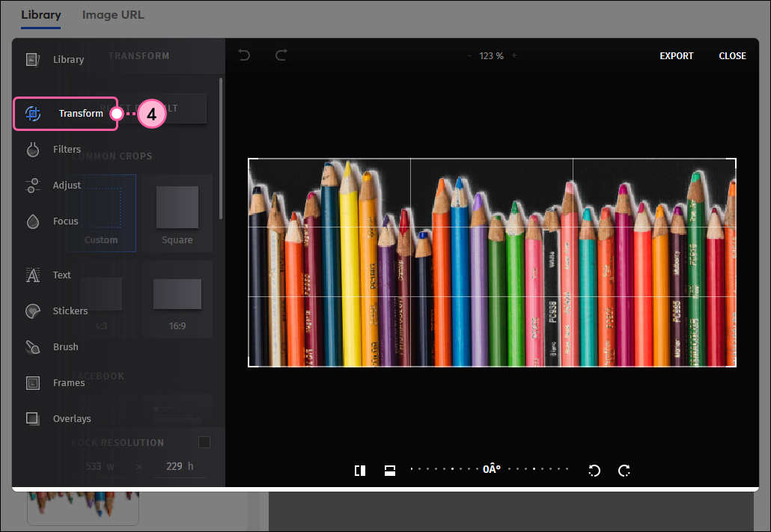The image size is (771, 532).
Task: Switch to the Image URL tab
Action: [x=113, y=15]
